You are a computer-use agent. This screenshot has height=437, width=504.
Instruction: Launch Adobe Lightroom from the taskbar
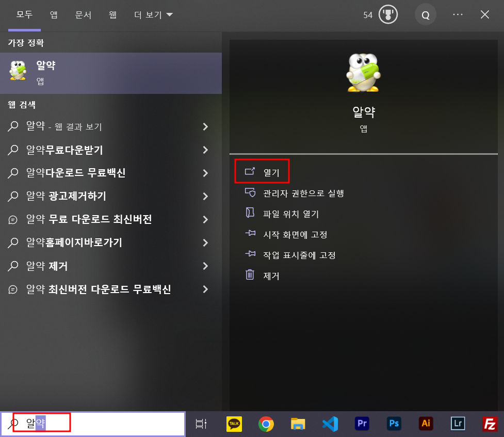click(x=458, y=424)
